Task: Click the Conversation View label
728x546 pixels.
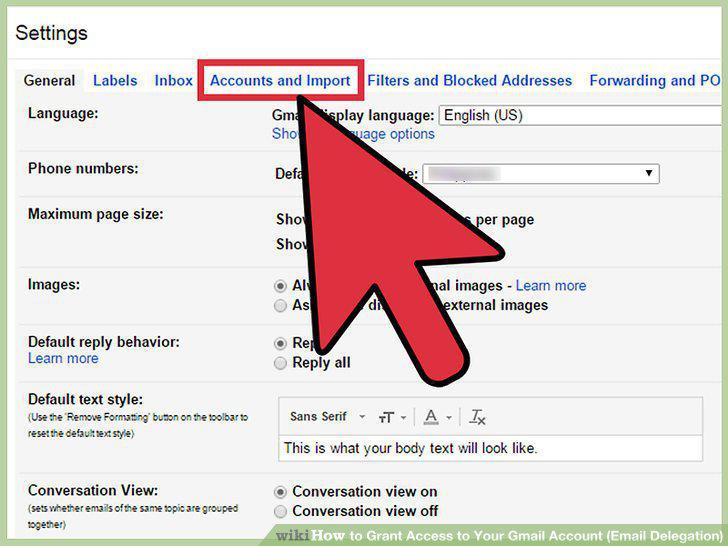Action: click(x=93, y=490)
